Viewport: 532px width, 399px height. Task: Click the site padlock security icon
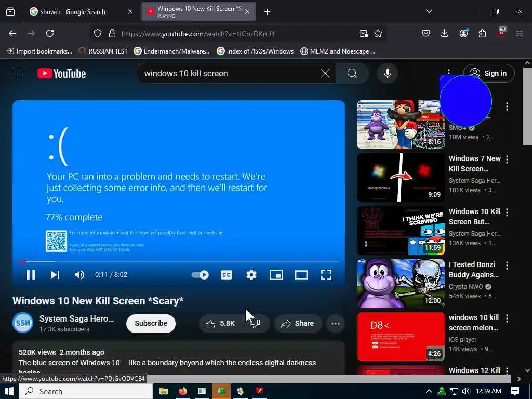112,34
